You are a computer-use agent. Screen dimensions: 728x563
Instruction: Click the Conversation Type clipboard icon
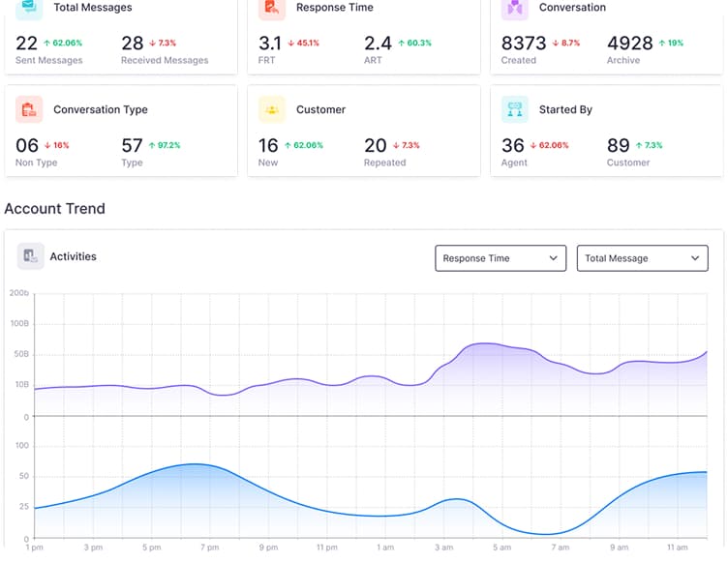tap(30, 110)
